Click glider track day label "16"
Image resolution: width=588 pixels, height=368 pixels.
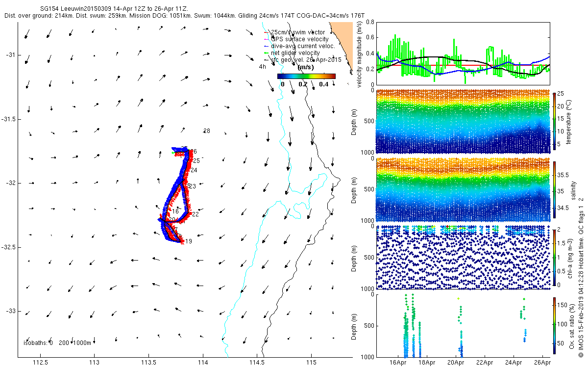coord(175,211)
